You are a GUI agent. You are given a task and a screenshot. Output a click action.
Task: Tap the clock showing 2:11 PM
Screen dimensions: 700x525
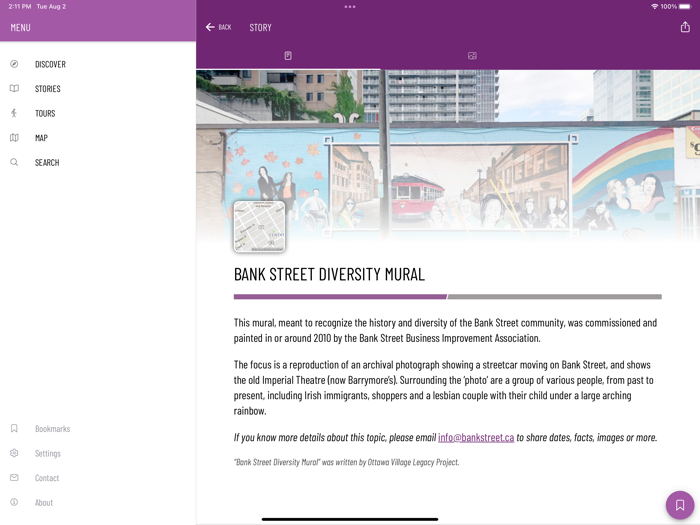point(20,7)
